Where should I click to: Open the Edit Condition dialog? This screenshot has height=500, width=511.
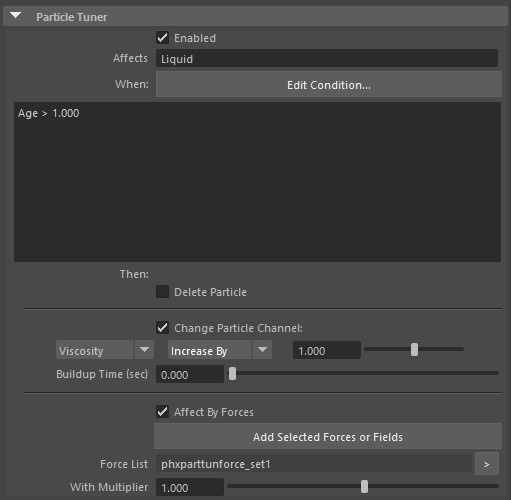(x=329, y=85)
